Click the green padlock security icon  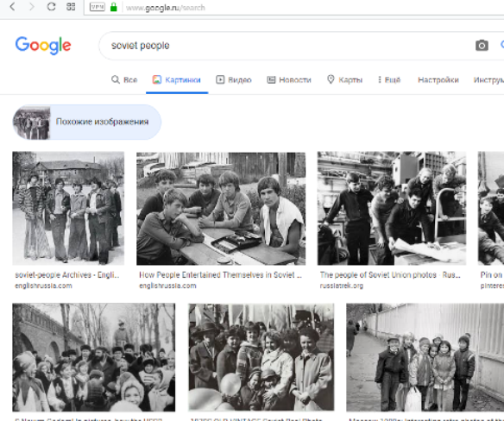pyautogui.click(x=113, y=7)
